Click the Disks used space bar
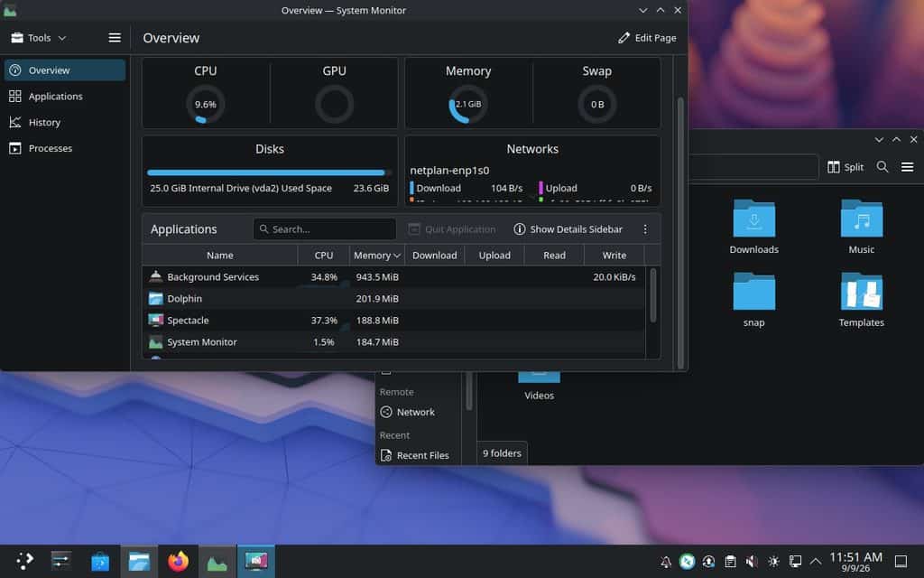 [x=269, y=172]
